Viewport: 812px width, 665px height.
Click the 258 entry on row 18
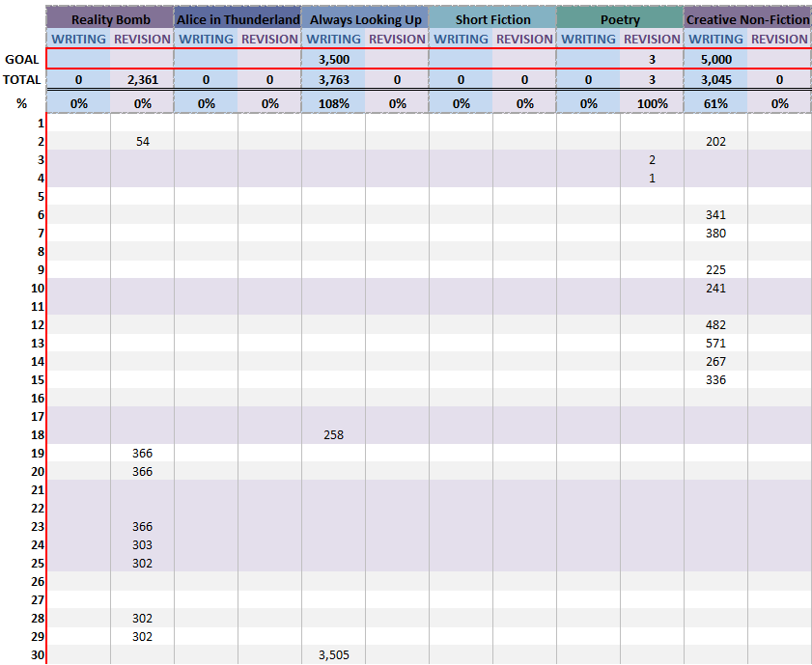pyautogui.click(x=333, y=434)
